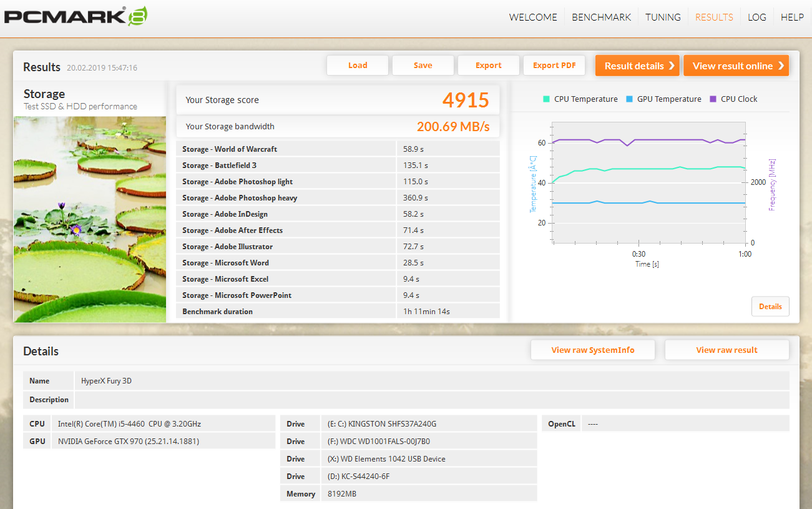The image size is (812, 509).
Task: Go to the Tuning tab
Action: click(x=663, y=17)
